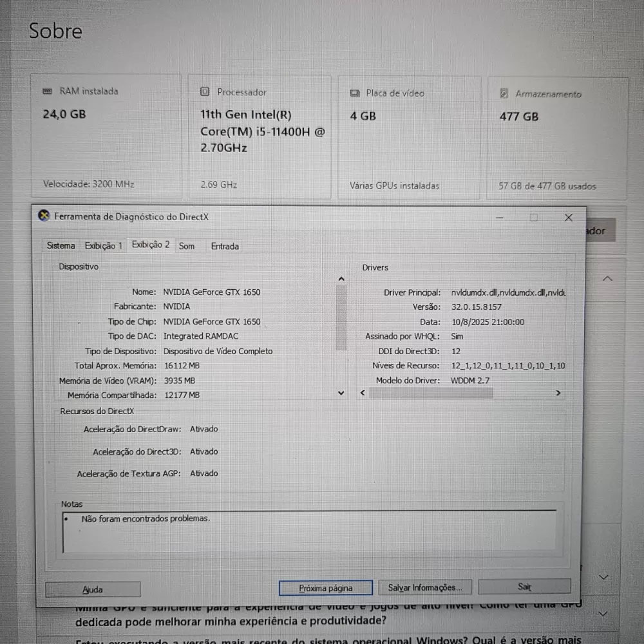
Task: Click left arrow of Drivers horizontal scrollbar
Action: pyautogui.click(x=363, y=393)
